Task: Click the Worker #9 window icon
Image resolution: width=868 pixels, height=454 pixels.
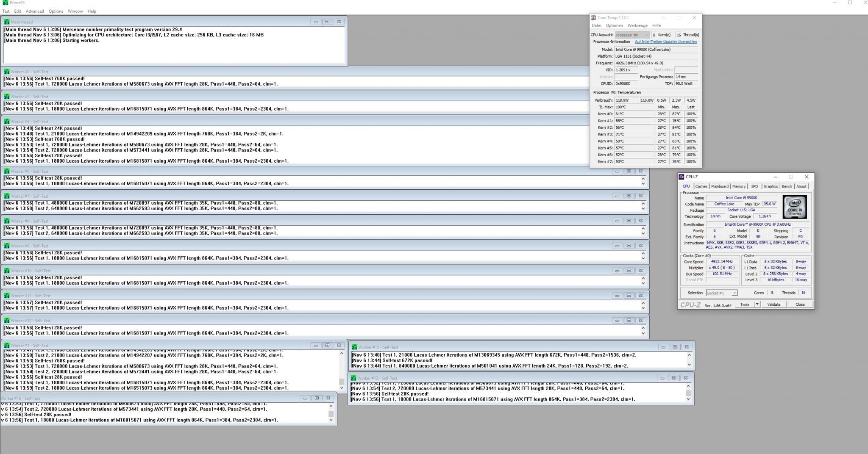Action: 7,246
